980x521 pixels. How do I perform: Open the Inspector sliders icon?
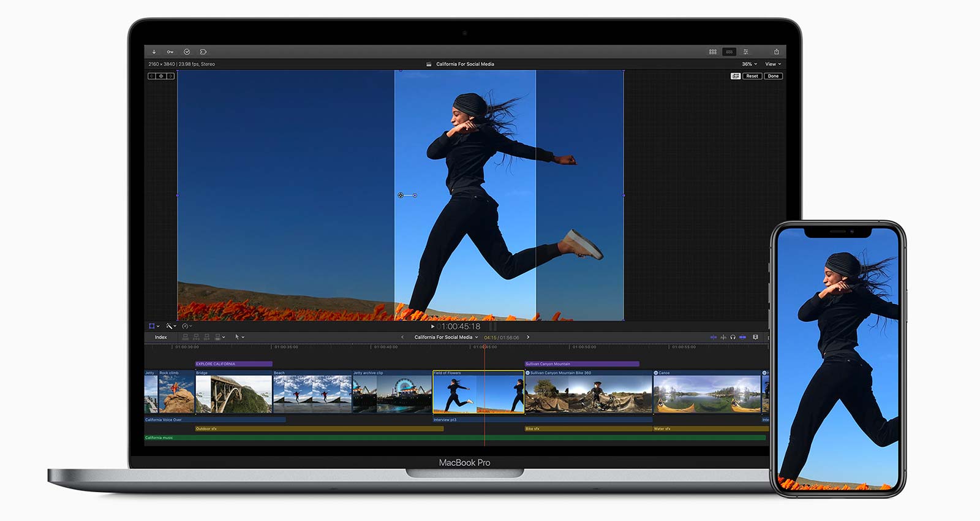point(745,52)
